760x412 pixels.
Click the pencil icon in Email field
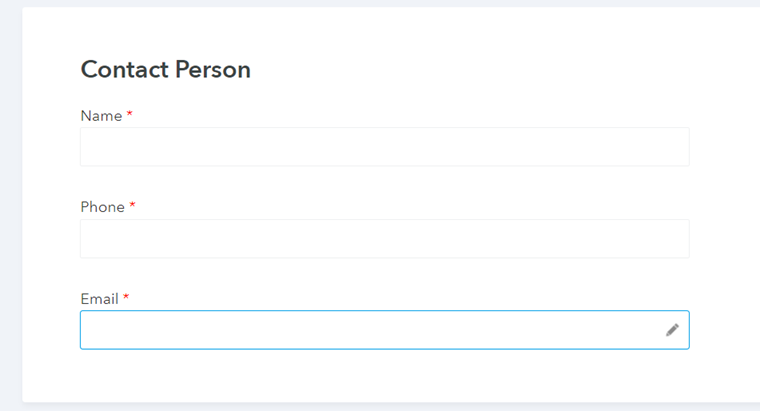(672, 330)
